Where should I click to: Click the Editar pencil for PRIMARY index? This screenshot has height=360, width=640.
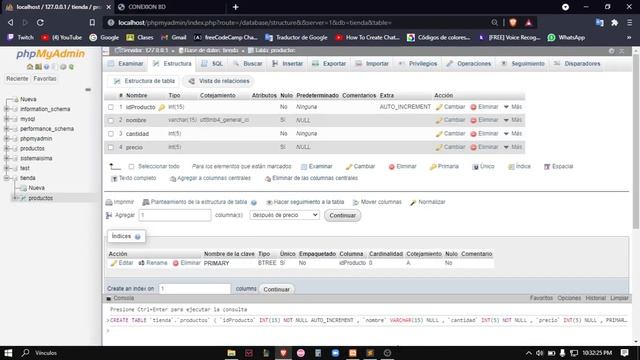[x=114, y=263]
